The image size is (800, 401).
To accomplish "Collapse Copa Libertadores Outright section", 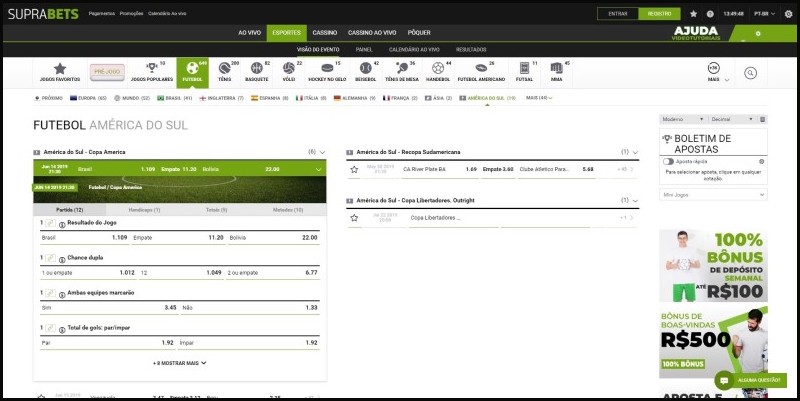I will pyautogui.click(x=635, y=200).
